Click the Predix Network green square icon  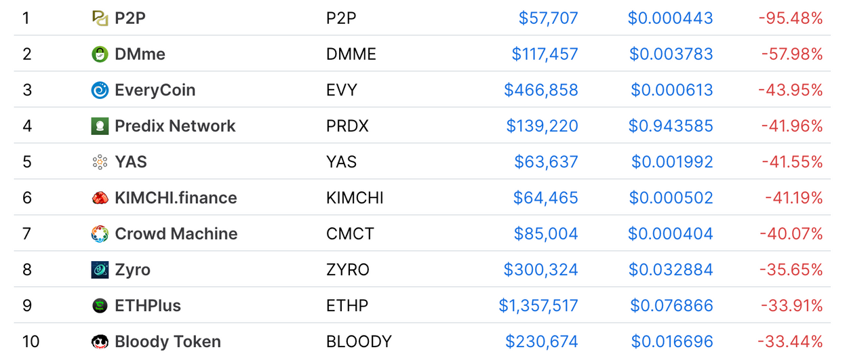(100, 126)
